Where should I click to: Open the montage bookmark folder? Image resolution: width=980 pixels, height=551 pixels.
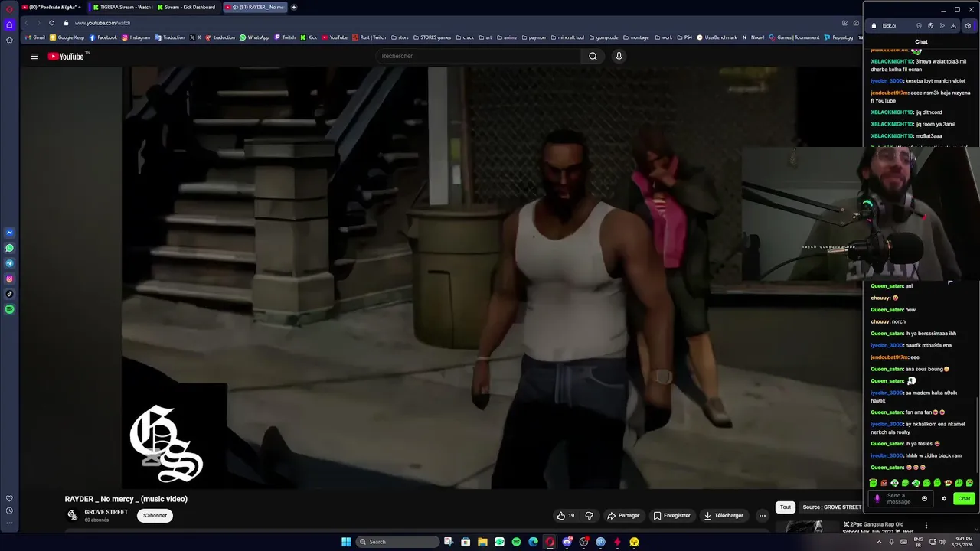636,37
